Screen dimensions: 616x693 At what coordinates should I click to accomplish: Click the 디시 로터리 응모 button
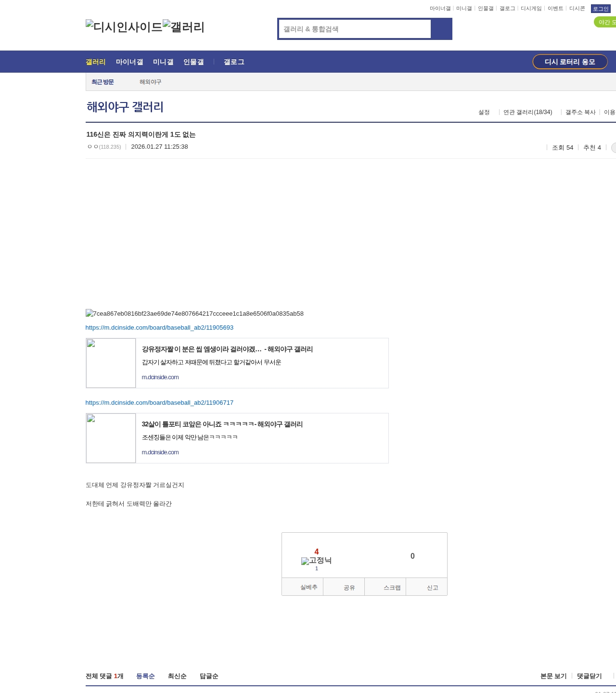pos(570,62)
